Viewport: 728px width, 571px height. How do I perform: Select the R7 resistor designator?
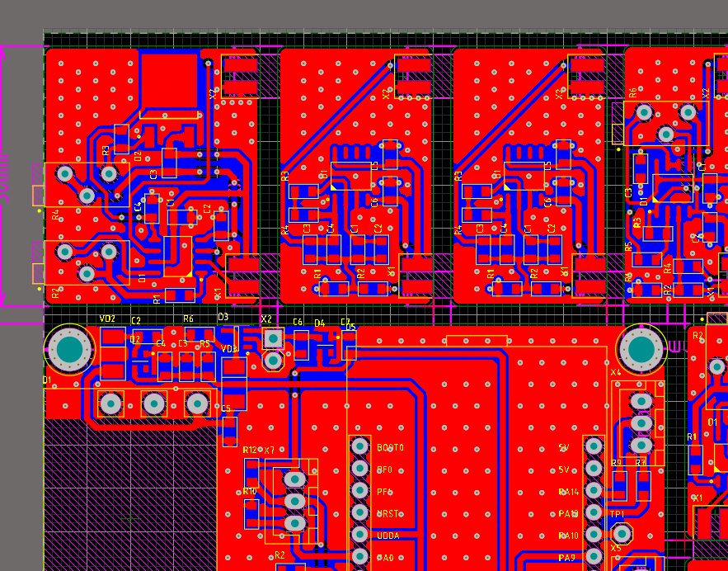(x=641, y=463)
